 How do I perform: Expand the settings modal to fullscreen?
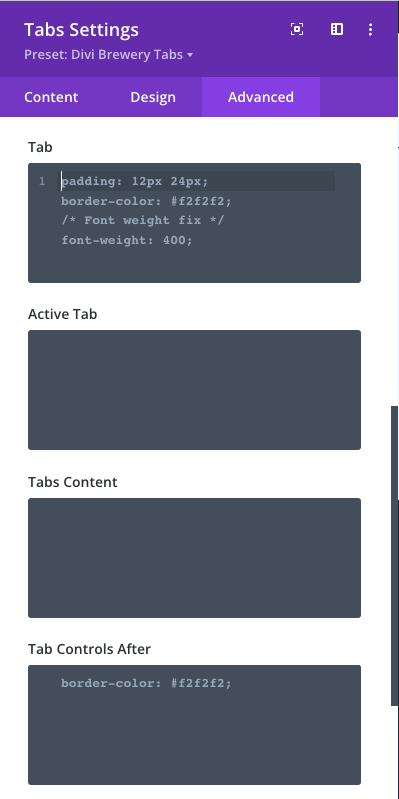click(297, 30)
